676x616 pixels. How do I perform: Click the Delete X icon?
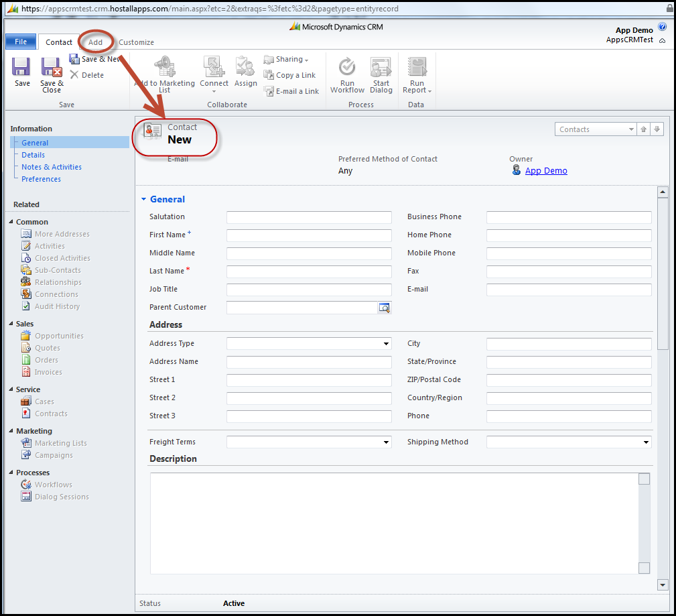coord(74,75)
